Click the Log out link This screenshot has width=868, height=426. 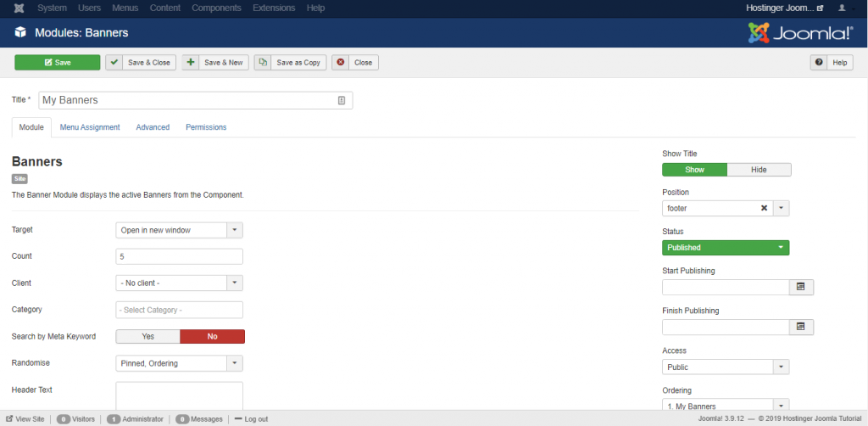click(x=251, y=419)
